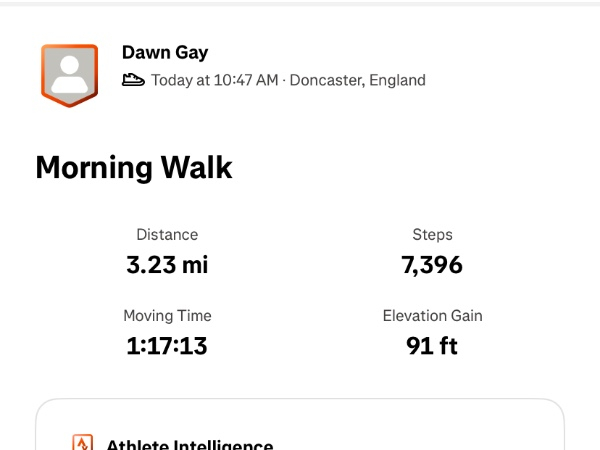Viewport: 600px width, 450px height.
Task: Open Dawn Gay's athlete profile name
Action: coord(165,53)
